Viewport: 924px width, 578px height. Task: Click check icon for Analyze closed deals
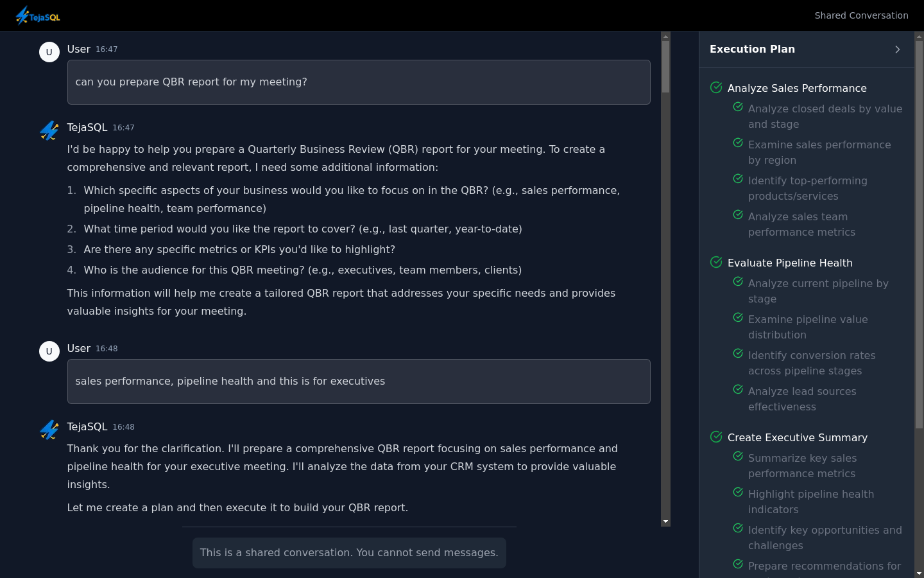(738, 107)
